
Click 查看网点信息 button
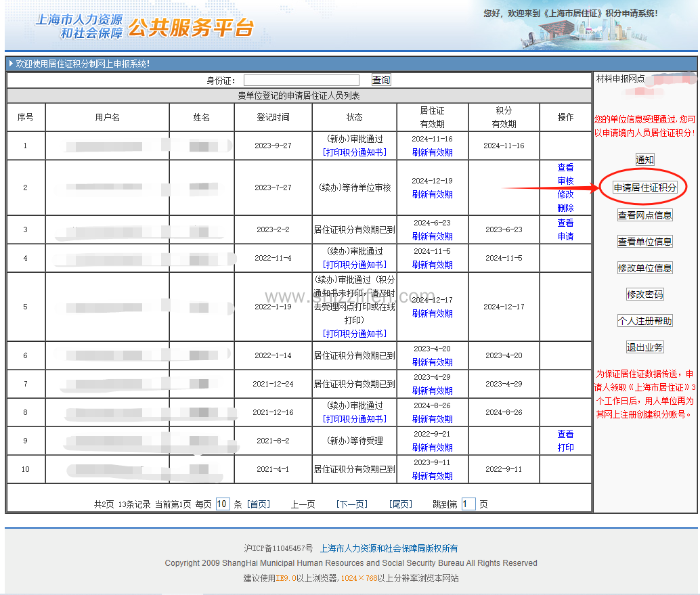click(644, 215)
